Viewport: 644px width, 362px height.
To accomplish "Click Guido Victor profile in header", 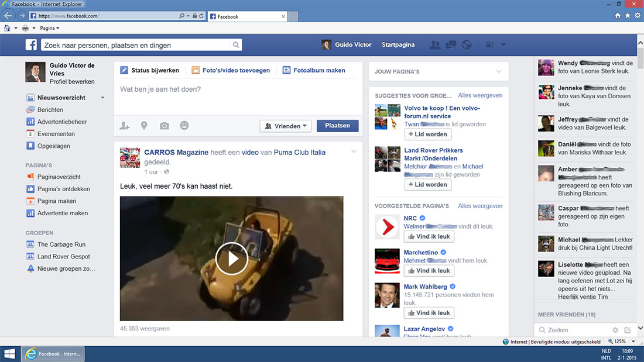I will point(347,44).
